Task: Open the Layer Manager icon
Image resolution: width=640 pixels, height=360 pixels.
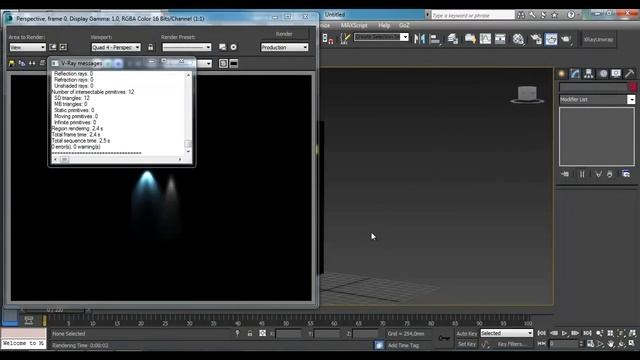Action: pos(453,39)
